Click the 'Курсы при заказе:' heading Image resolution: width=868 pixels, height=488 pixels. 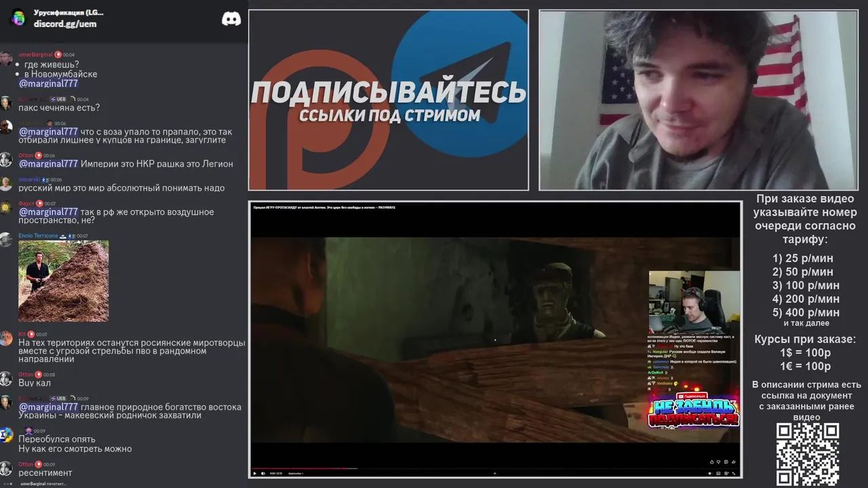click(806, 340)
